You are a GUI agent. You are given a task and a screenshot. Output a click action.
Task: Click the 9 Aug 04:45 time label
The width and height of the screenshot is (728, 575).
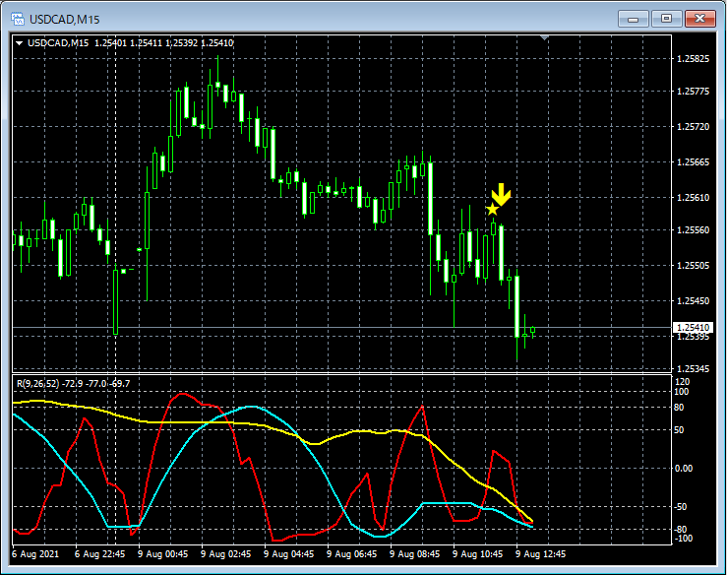pos(289,554)
